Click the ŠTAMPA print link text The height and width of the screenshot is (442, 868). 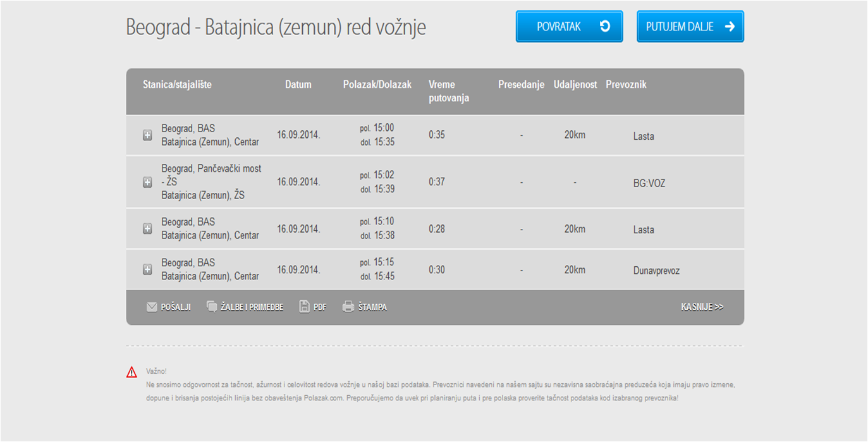[x=372, y=307]
